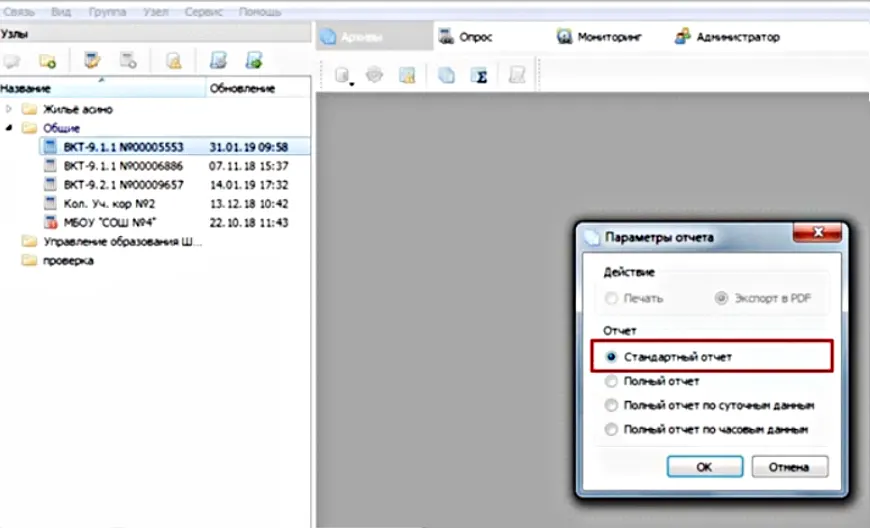Screen dimensions: 870x528
Task: Select the Полный отчет radio option
Action: 612,381
